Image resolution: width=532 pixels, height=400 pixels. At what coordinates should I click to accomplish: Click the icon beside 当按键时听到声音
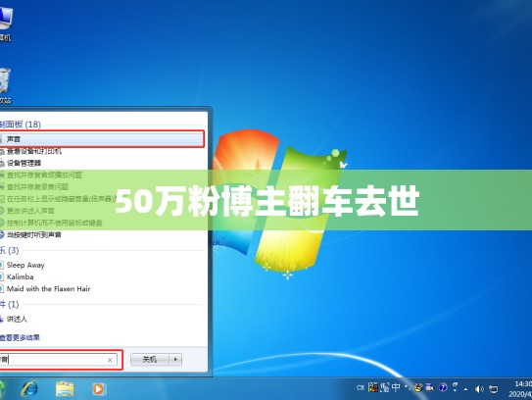pos(2,234)
